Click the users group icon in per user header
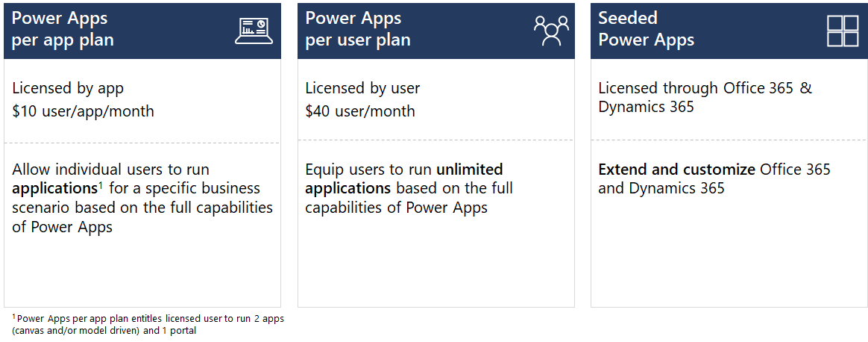868x342 pixels. point(550,31)
